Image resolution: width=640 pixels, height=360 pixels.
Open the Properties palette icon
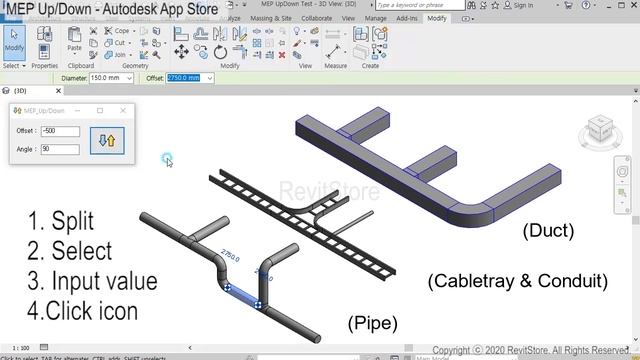44,52
